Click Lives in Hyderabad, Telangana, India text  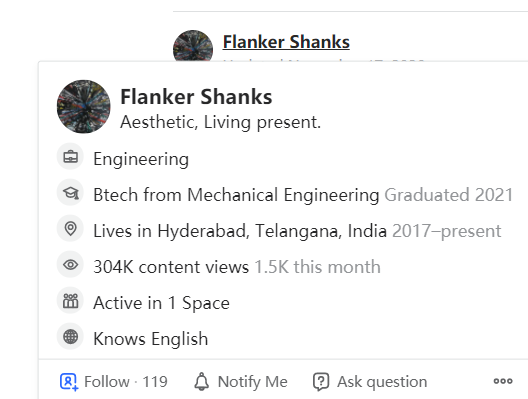coord(240,231)
